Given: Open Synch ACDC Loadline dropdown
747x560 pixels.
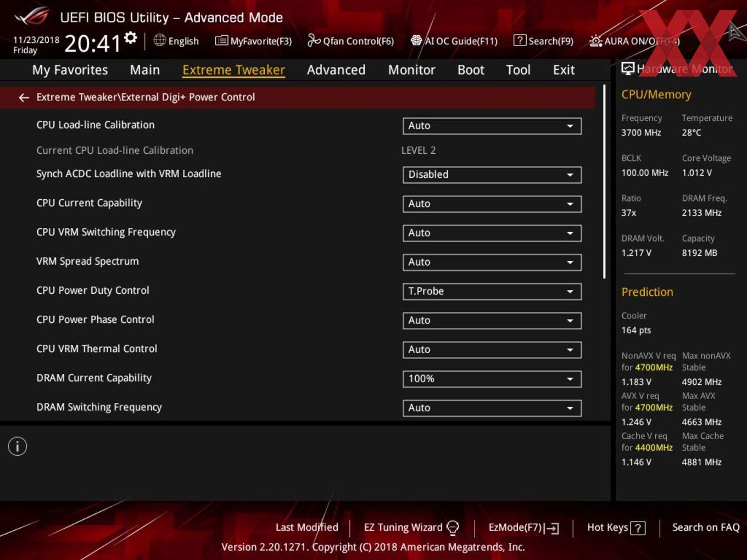Looking at the screenshot, I should [492, 175].
